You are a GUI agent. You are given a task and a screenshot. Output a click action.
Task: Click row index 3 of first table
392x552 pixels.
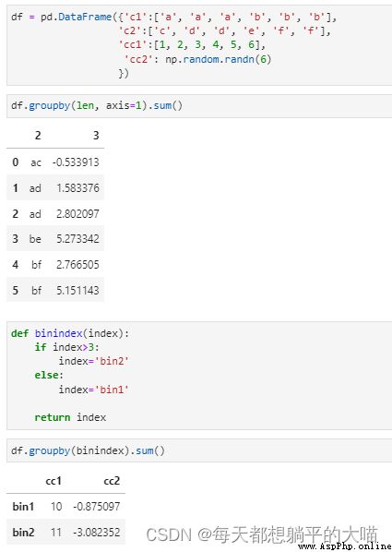pyautogui.click(x=16, y=239)
